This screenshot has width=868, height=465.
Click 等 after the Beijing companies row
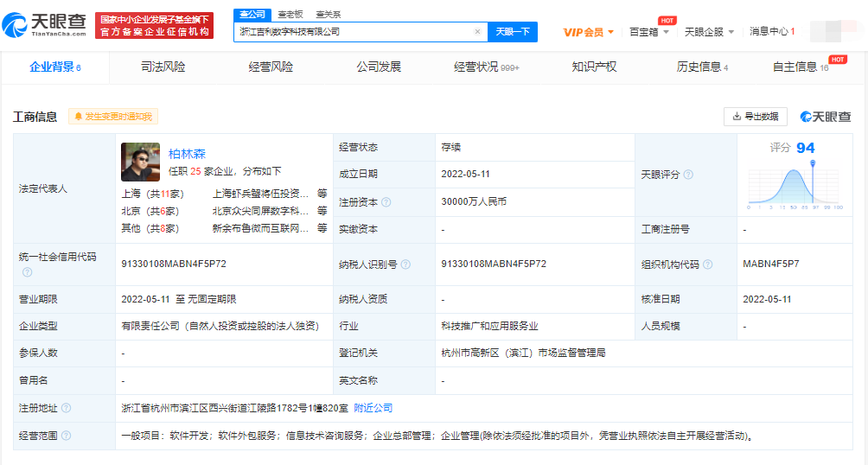(x=322, y=211)
